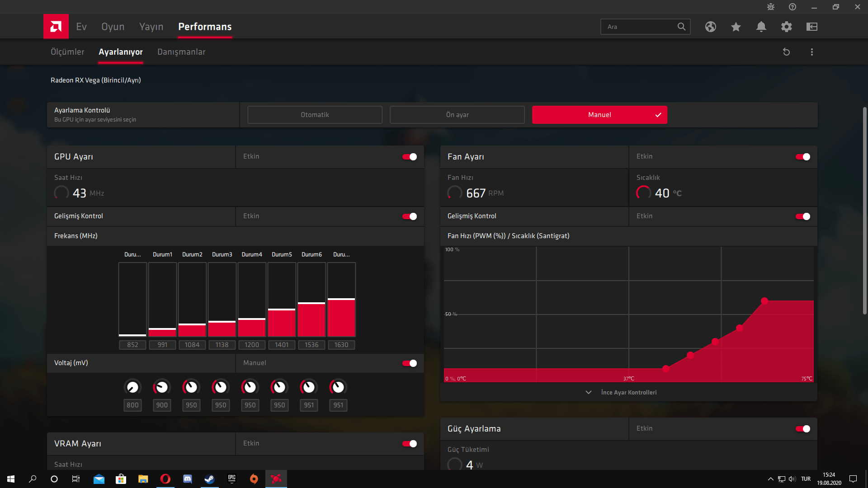Open notifications bell icon

761,27
